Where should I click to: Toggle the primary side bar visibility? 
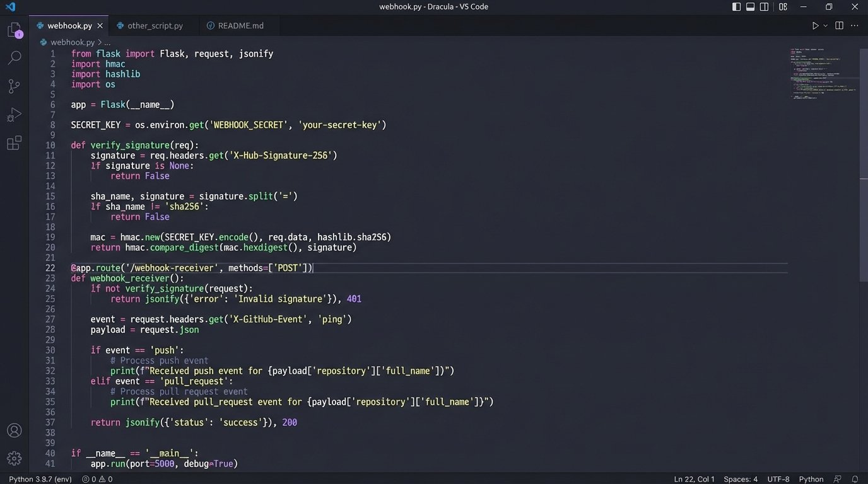click(736, 7)
